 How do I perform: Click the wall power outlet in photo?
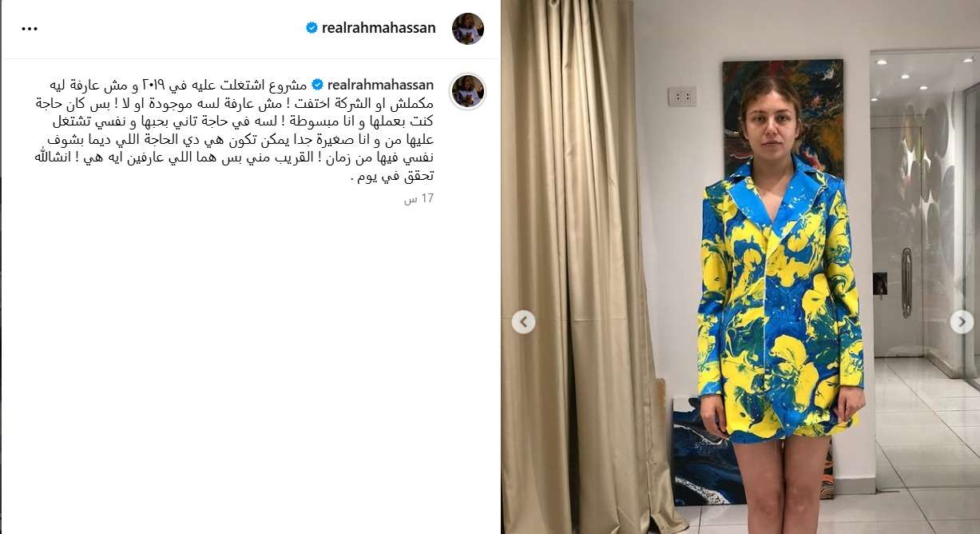(x=682, y=96)
